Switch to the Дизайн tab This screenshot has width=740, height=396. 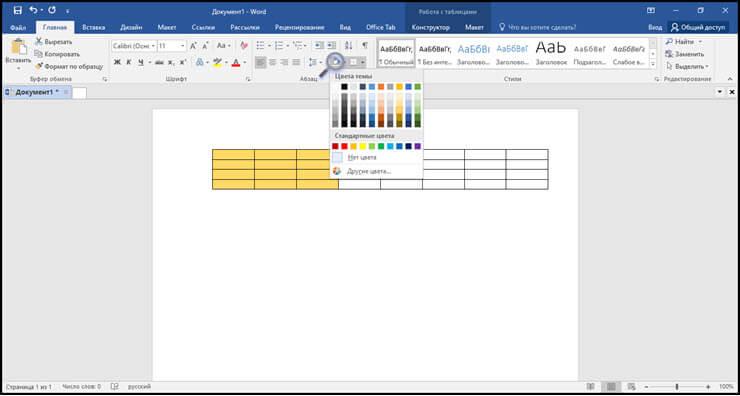click(131, 27)
